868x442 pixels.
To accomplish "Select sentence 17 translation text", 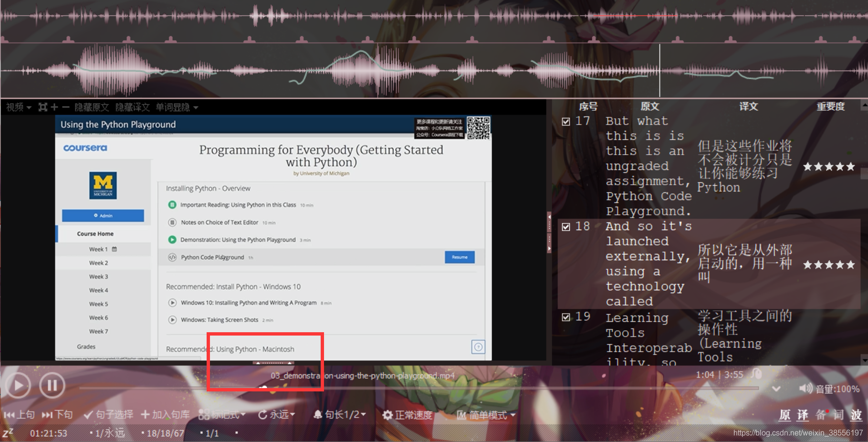I will [744, 167].
